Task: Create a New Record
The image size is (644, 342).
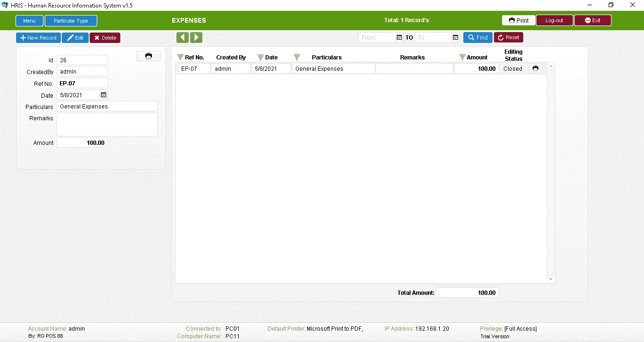Action: [x=38, y=38]
